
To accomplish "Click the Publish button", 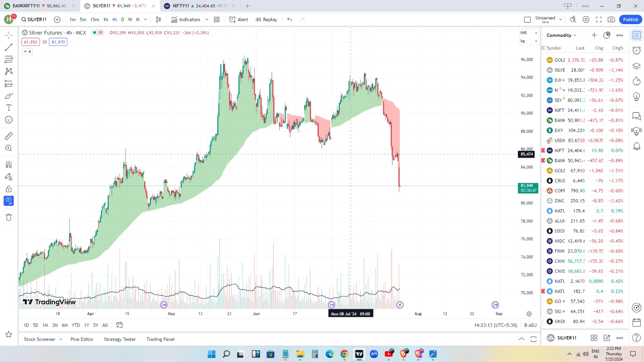I will (630, 19).
